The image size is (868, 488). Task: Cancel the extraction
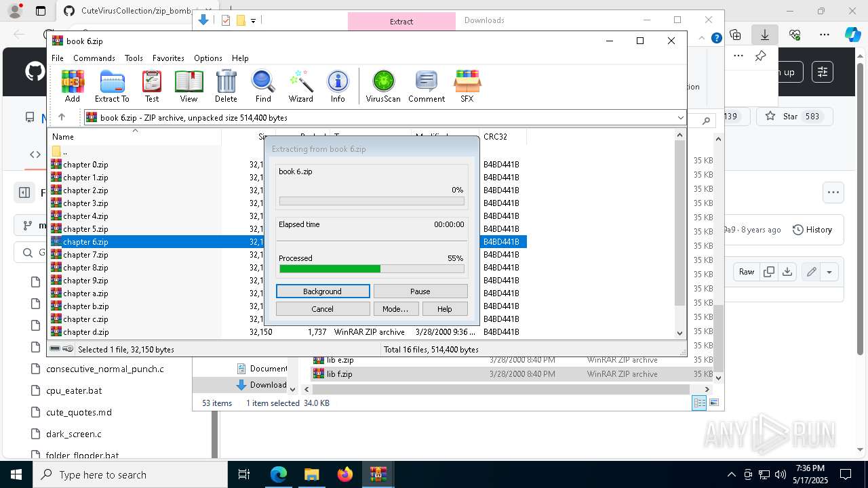pyautogui.click(x=323, y=309)
